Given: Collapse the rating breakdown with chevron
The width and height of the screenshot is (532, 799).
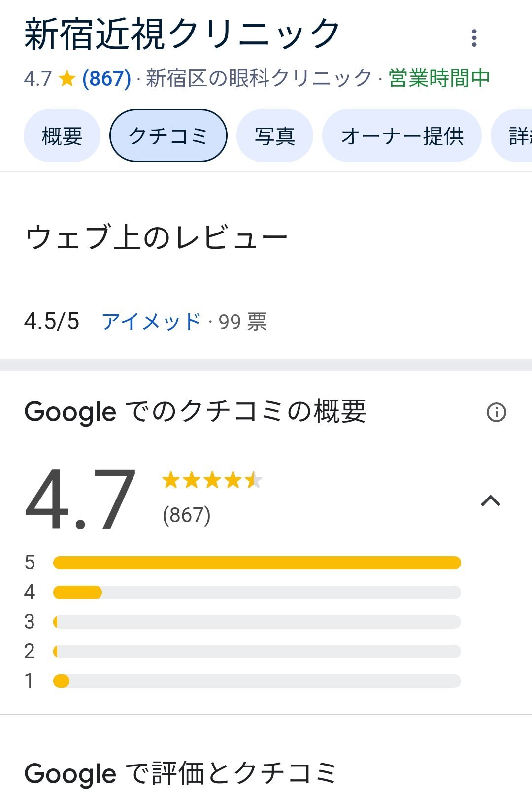Looking at the screenshot, I should (491, 501).
